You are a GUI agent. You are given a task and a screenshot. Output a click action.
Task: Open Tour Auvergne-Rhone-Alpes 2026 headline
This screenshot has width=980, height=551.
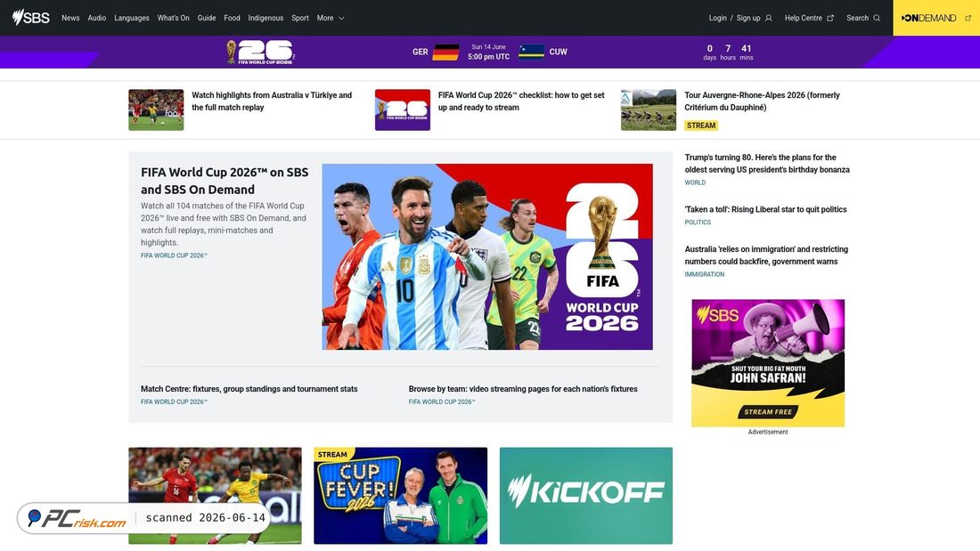point(762,101)
